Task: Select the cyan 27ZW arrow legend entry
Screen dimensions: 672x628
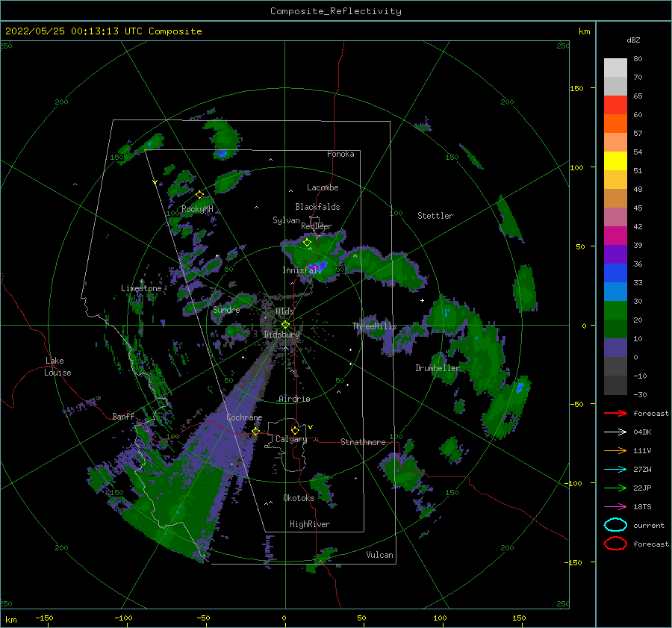Action: coord(615,470)
